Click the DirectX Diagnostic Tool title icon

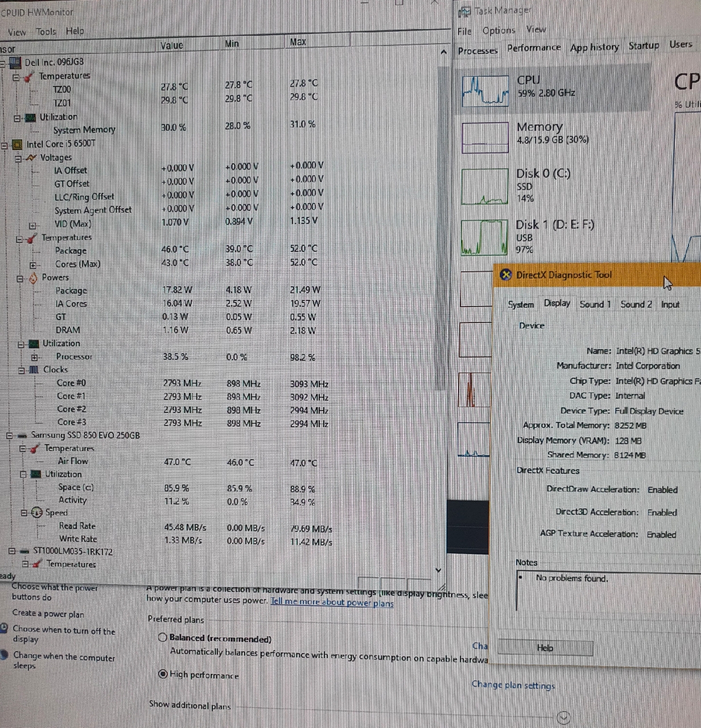505,275
